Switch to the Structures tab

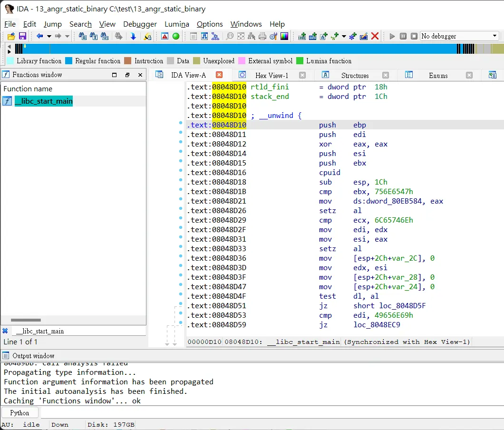coord(355,75)
